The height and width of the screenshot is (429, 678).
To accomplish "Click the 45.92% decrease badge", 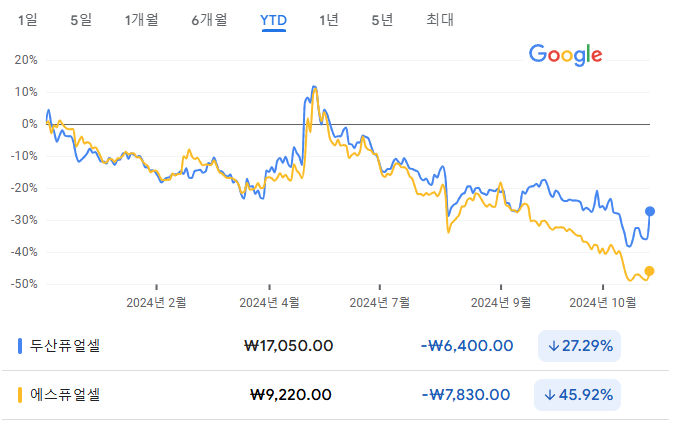I will [578, 395].
